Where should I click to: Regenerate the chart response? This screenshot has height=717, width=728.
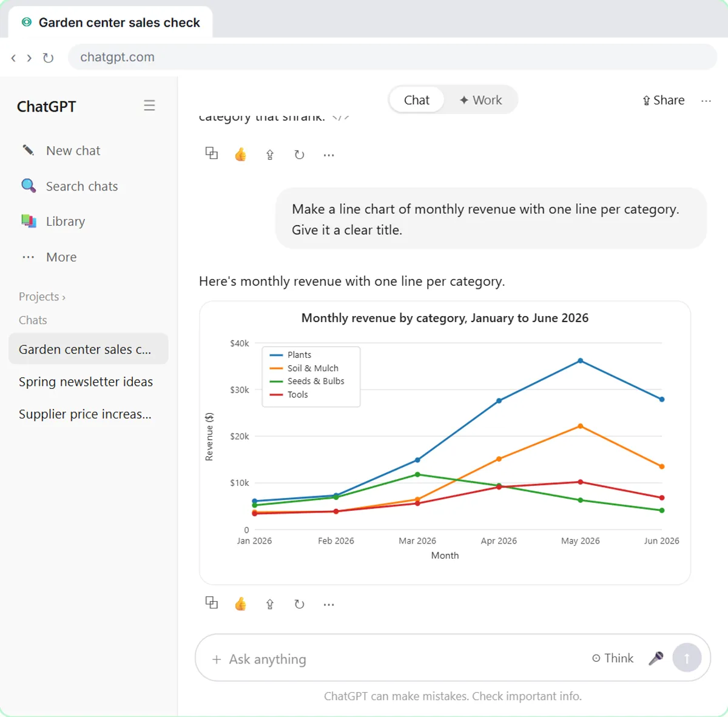tap(299, 604)
